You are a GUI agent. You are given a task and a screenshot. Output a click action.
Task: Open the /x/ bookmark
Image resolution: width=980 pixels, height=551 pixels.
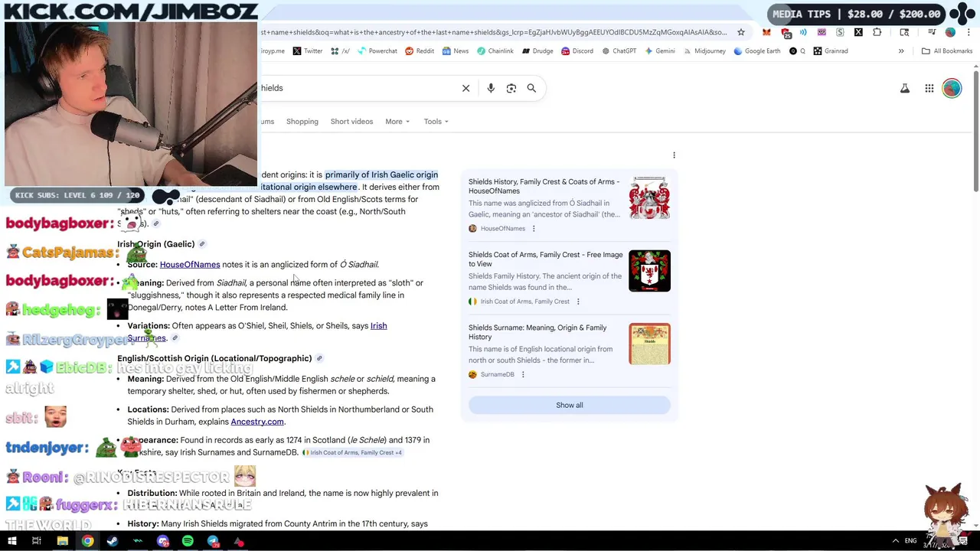click(x=341, y=51)
